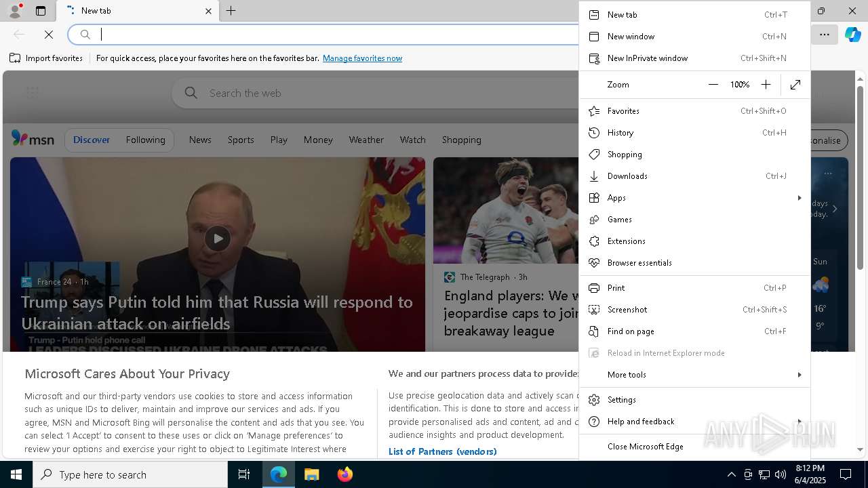Open the Shopping category on MSN
This screenshot has height=488, width=868.
click(x=461, y=140)
